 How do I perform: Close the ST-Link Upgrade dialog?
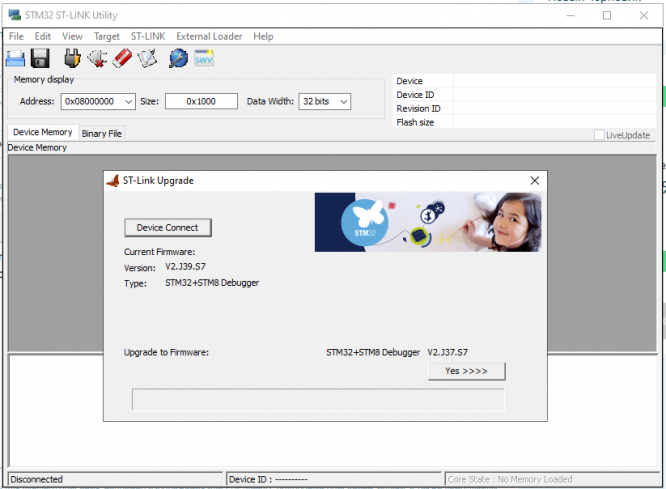click(x=535, y=181)
